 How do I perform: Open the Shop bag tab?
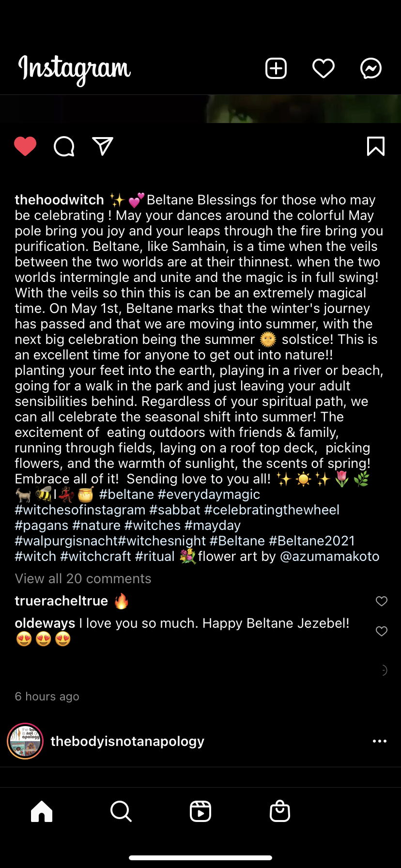tap(280, 811)
